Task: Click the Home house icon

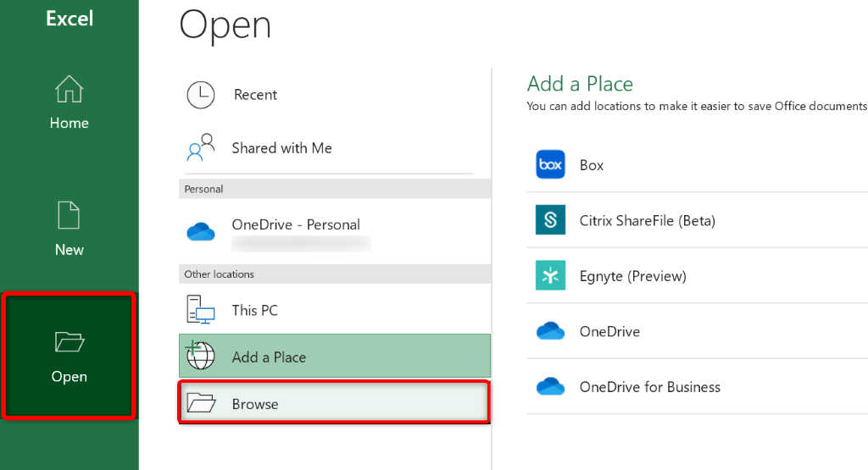Action: (69, 90)
